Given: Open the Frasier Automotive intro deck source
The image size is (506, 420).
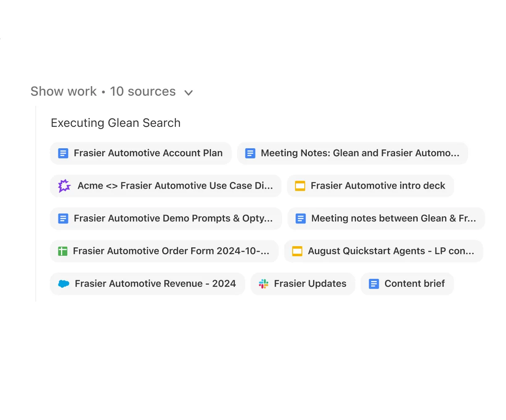Looking at the screenshot, I should (370, 186).
